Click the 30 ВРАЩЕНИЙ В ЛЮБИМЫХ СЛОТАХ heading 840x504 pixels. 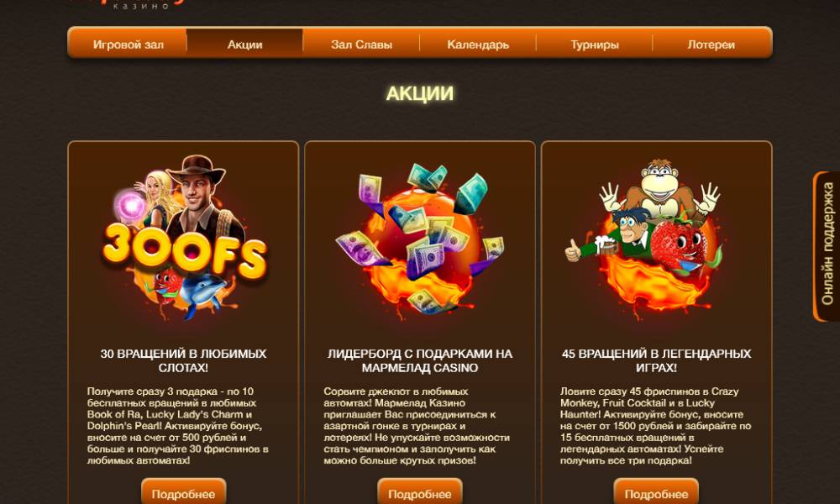(184, 360)
